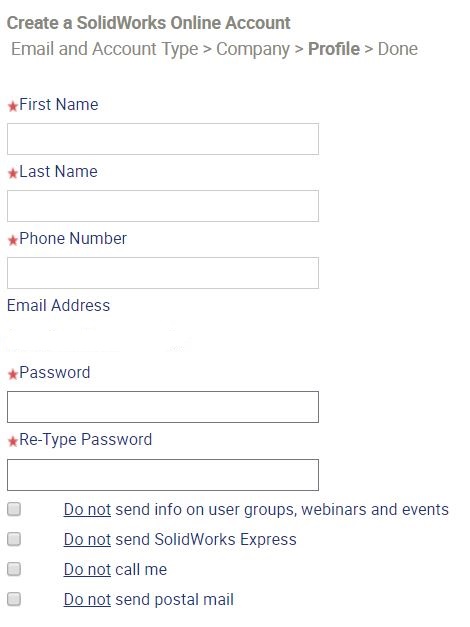Activate the Re-Type Password field
Screen dimensions: 470x627
tap(163, 475)
